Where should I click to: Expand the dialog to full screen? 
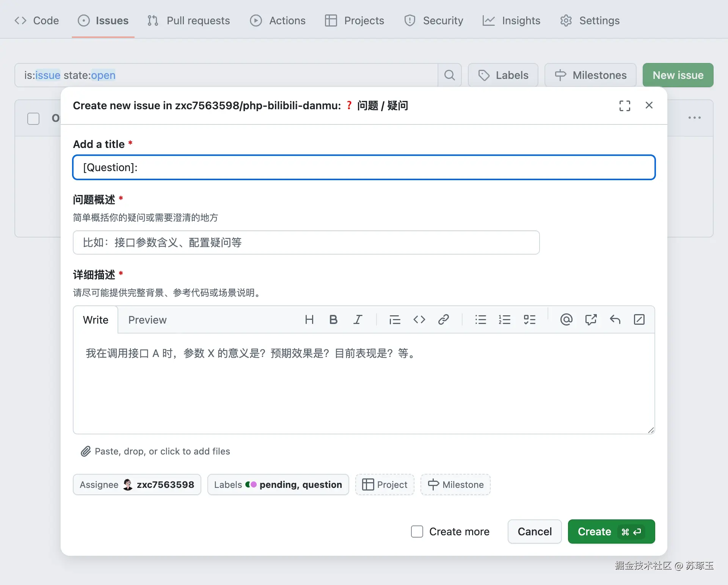[x=624, y=105]
